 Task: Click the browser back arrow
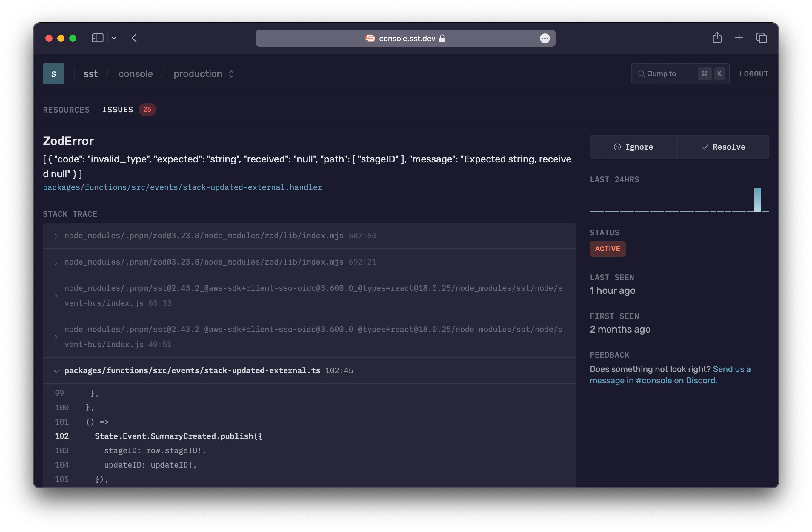[134, 38]
